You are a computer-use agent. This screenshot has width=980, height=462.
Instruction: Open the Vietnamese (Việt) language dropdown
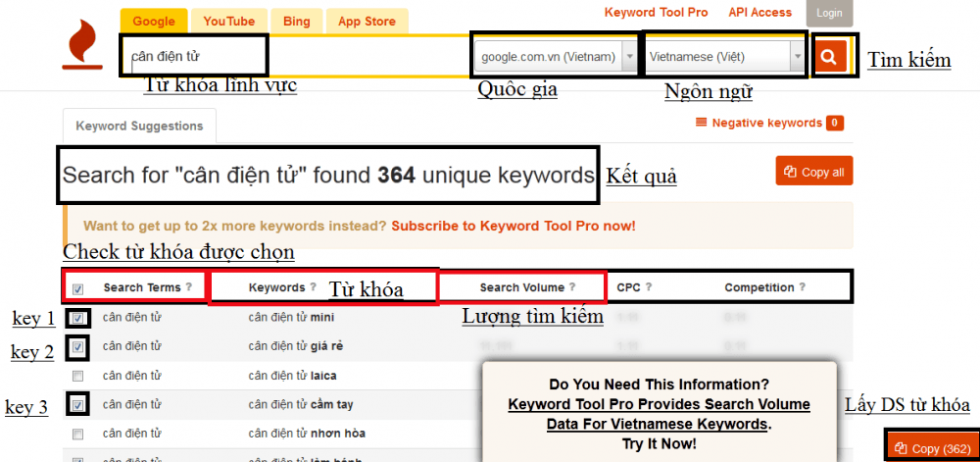pyautogui.click(x=724, y=57)
